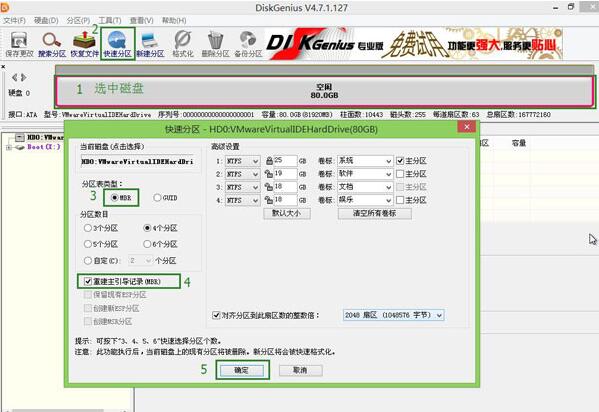The image size is (599, 412).
Task: Select the New Partition (新建分区) icon
Action: pos(150,44)
